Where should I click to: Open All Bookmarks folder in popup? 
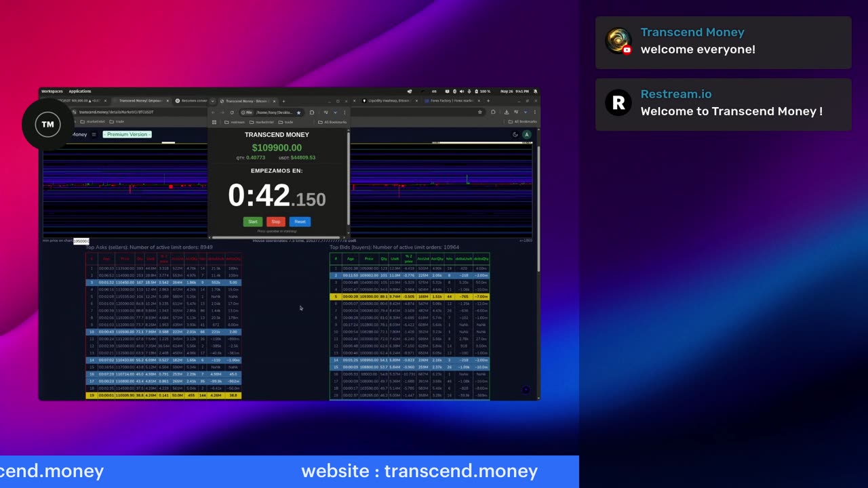click(332, 122)
